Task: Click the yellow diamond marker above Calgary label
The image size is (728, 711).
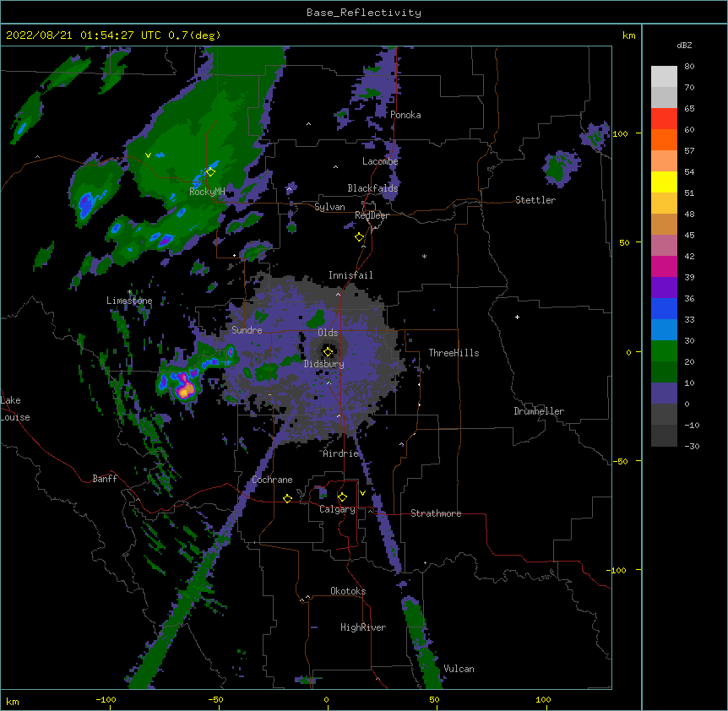Action: click(342, 497)
